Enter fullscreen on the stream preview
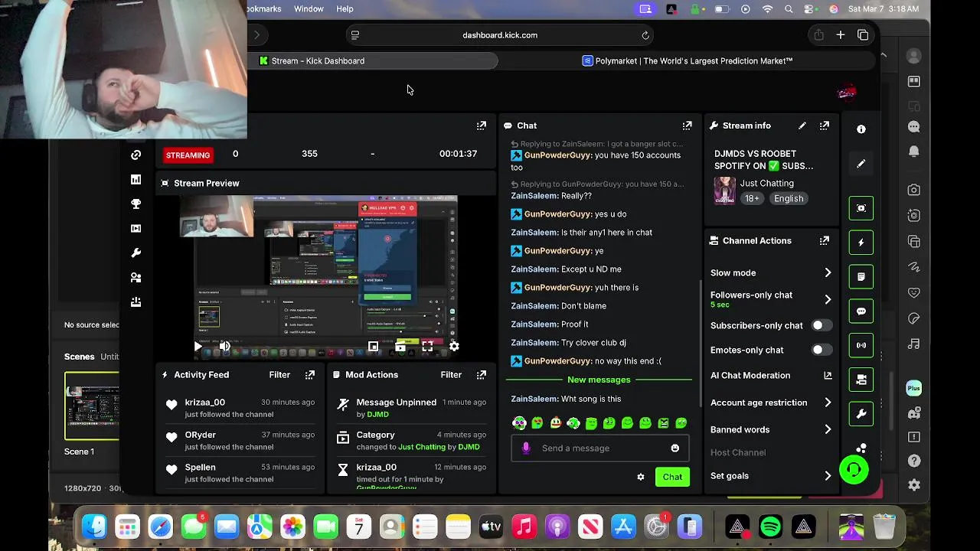980x551 pixels. point(427,347)
